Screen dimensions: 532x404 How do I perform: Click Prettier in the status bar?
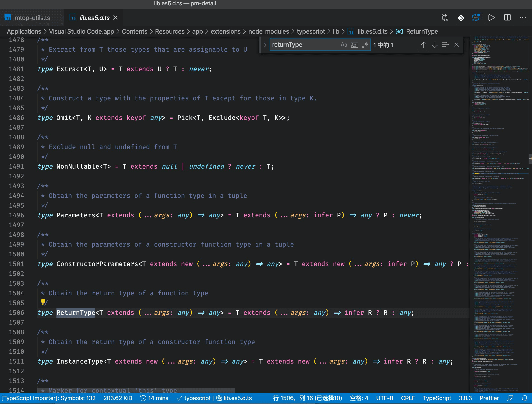click(x=489, y=398)
